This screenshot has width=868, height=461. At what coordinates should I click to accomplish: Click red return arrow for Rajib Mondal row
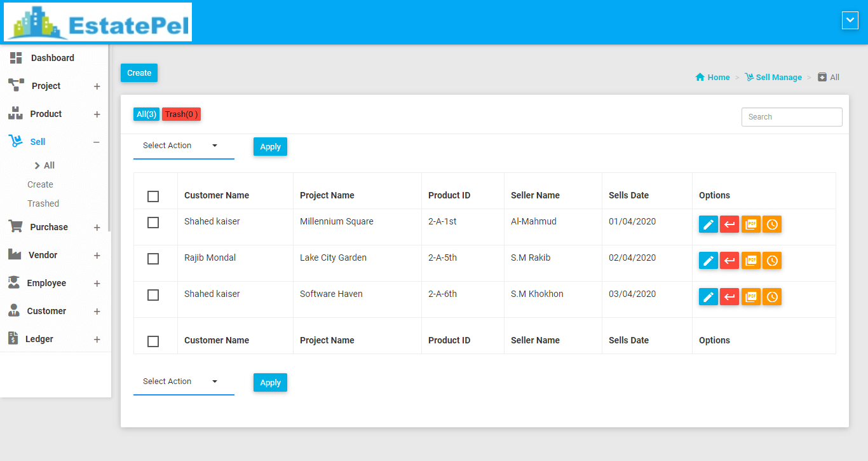(x=729, y=261)
